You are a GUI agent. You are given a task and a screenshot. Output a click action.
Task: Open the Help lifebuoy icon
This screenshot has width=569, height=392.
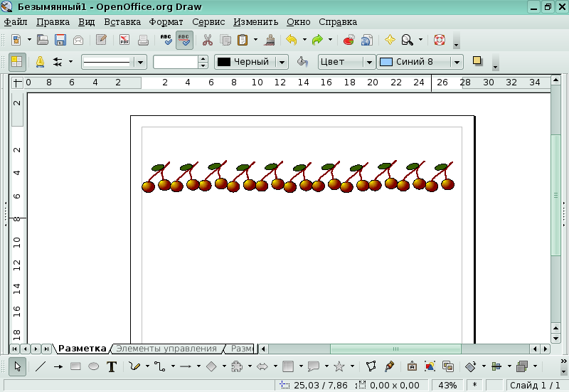pyautogui.click(x=440, y=40)
